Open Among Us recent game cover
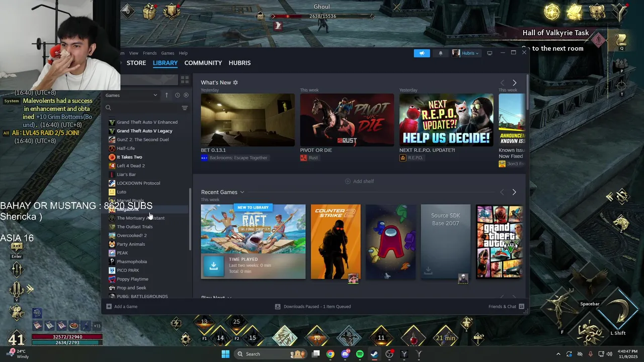Viewport: 644px width, 362px height. click(391, 241)
